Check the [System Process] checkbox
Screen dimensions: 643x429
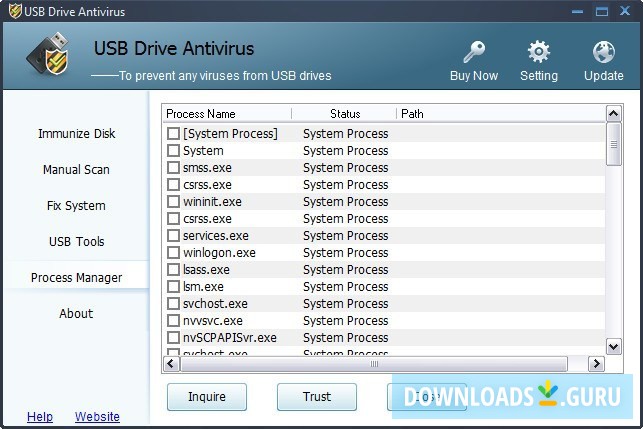pyautogui.click(x=173, y=133)
